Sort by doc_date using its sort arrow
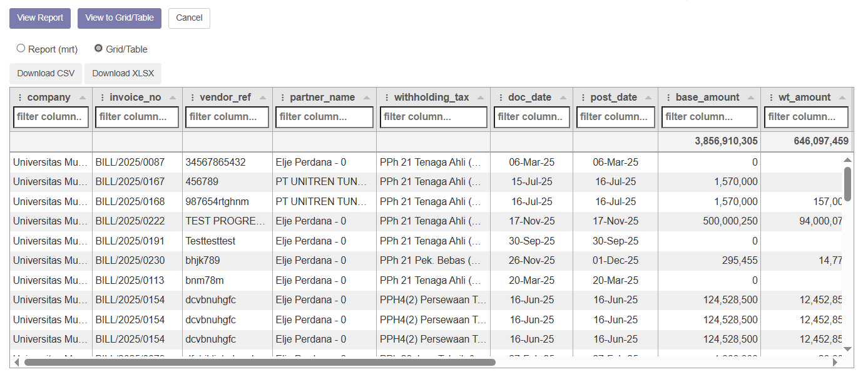Viewport: 868px width, 377px height. (x=564, y=98)
